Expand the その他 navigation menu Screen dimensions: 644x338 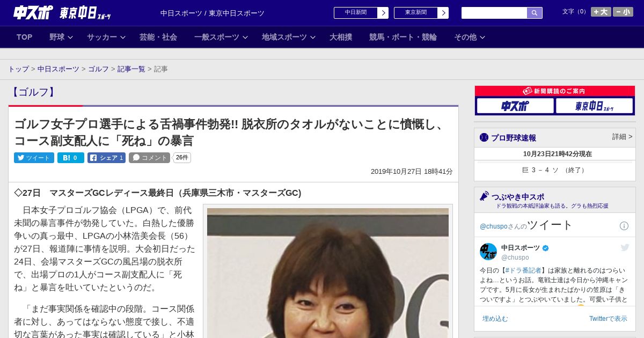click(x=470, y=37)
